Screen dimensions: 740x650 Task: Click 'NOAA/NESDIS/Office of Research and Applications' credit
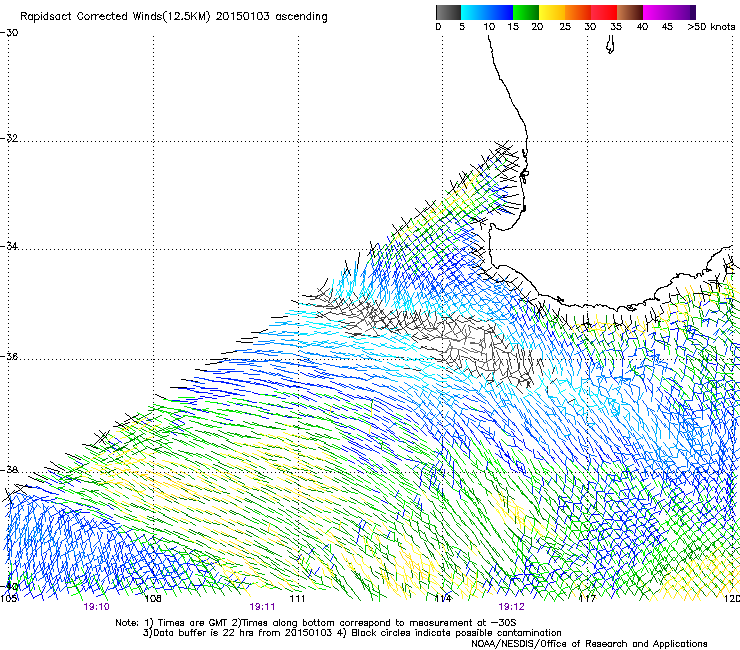pos(589,644)
